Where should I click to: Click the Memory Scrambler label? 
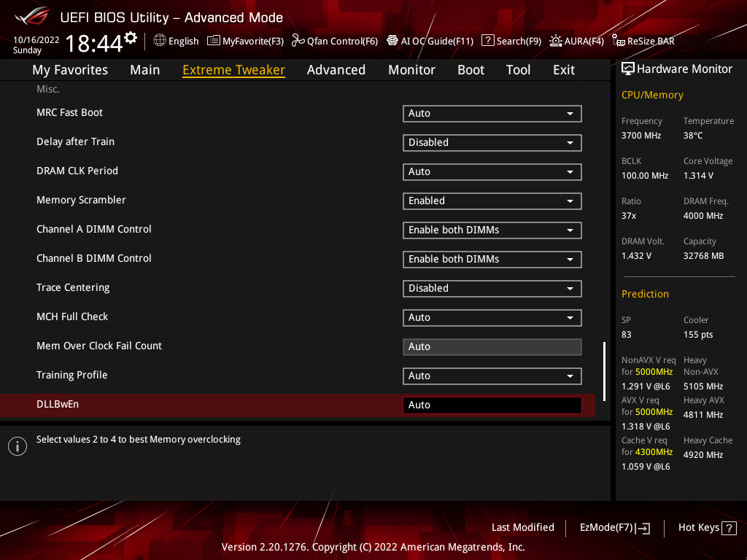pyautogui.click(x=81, y=200)
